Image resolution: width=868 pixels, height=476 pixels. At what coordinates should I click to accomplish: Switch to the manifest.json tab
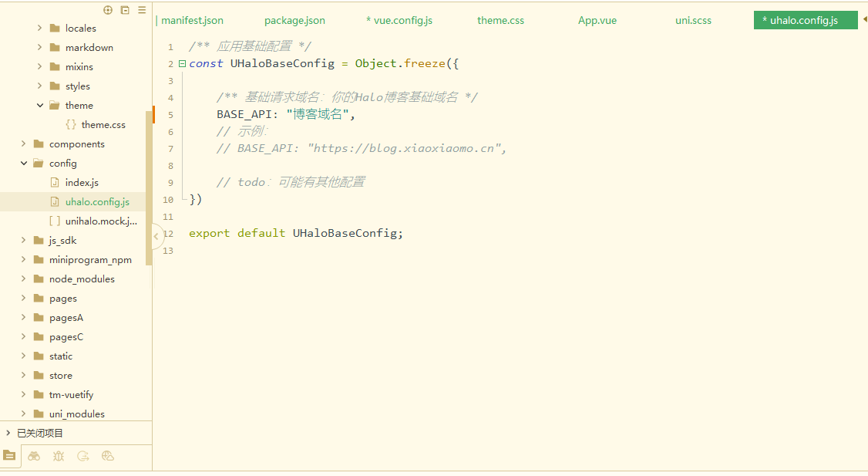point(190,20)
